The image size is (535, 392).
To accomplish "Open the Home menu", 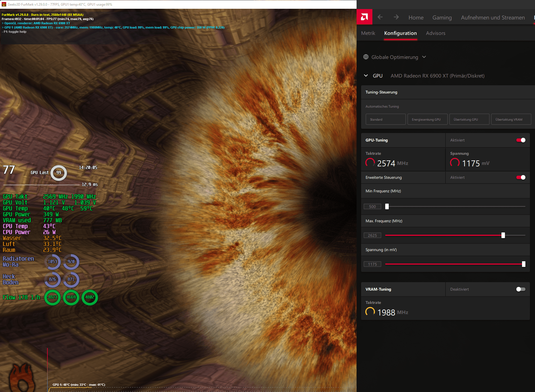I will [416, 18].
